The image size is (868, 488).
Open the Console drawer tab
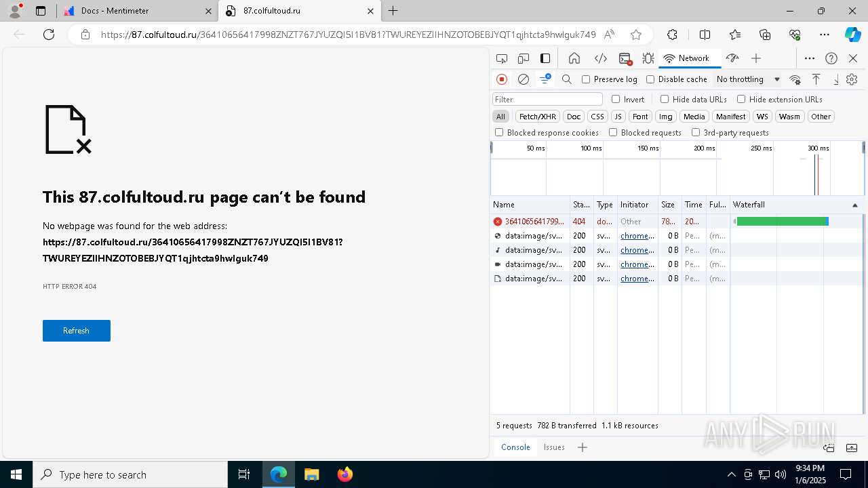click(515, 447)
